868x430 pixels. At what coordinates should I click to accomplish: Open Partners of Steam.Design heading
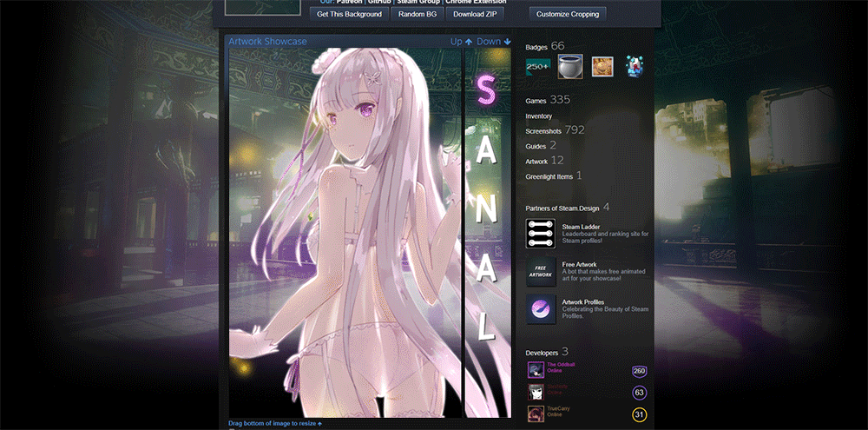click(x=568, y=208)
